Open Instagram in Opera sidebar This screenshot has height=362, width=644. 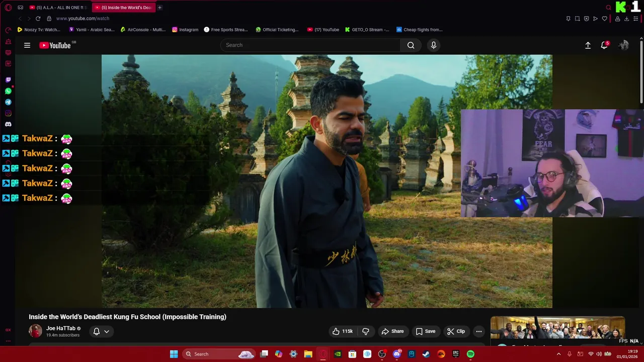(x=8, y=113)
